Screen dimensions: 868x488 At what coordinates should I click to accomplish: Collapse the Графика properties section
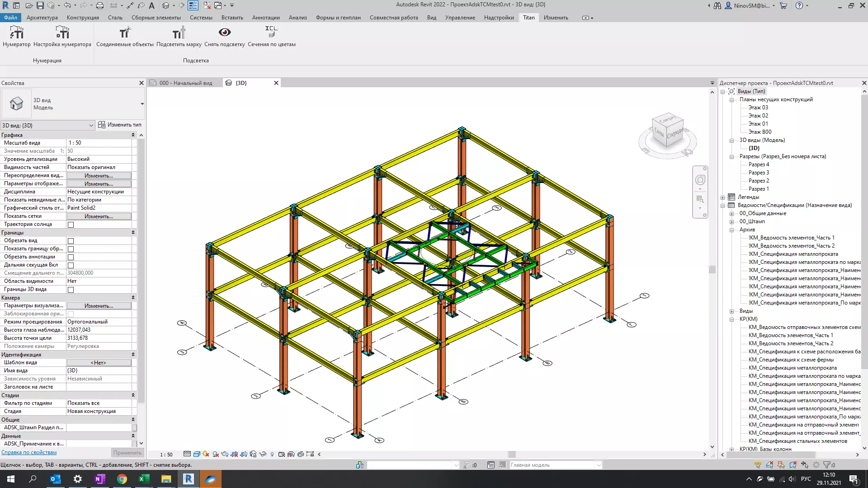(133, 135)
